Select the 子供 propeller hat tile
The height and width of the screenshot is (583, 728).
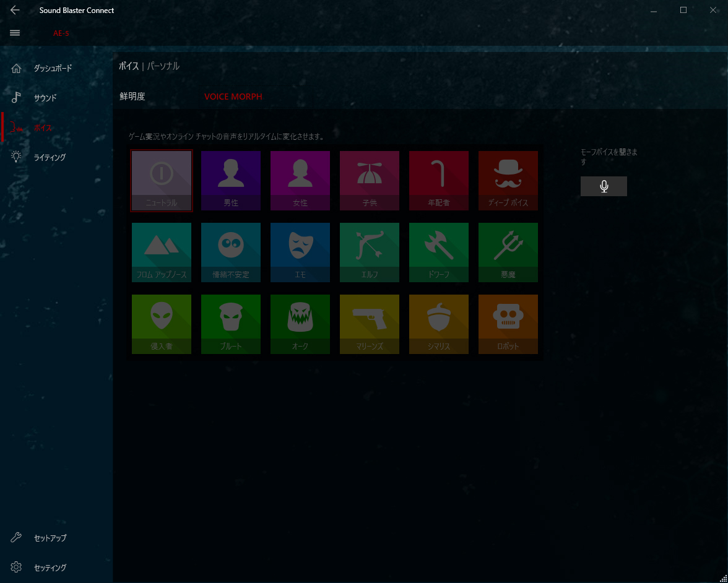369,181
